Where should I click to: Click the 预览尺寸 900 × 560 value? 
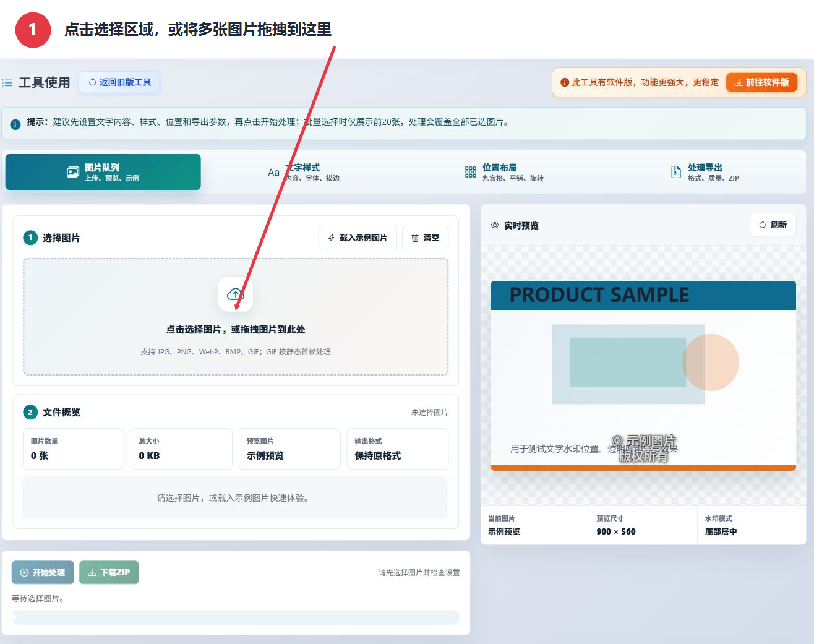[616, 531]
